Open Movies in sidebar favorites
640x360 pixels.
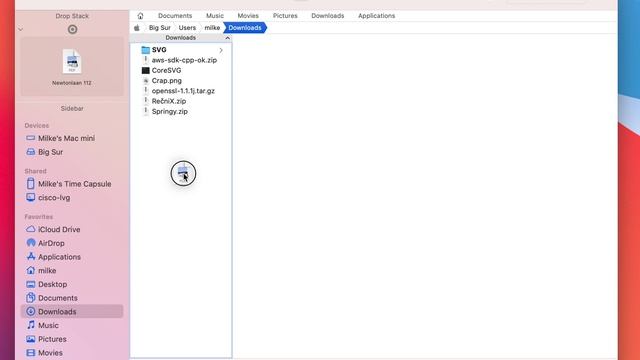[x=50, y=353]
